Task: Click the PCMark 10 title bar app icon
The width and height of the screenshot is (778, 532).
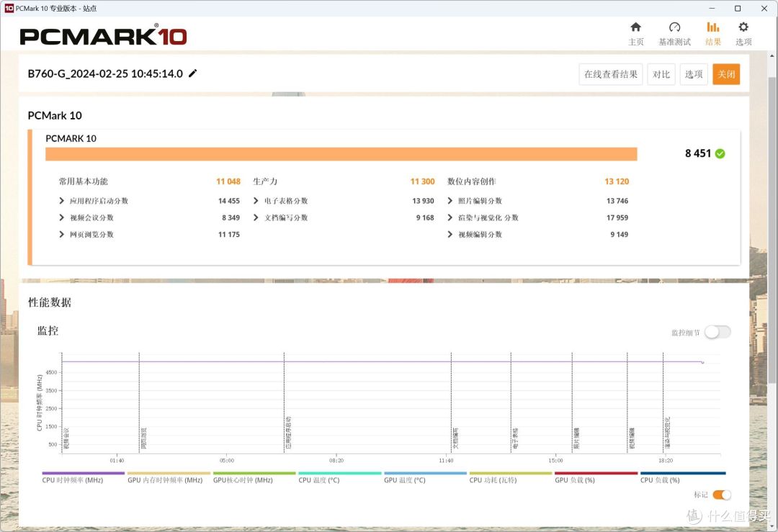Action: pos(9,8)
